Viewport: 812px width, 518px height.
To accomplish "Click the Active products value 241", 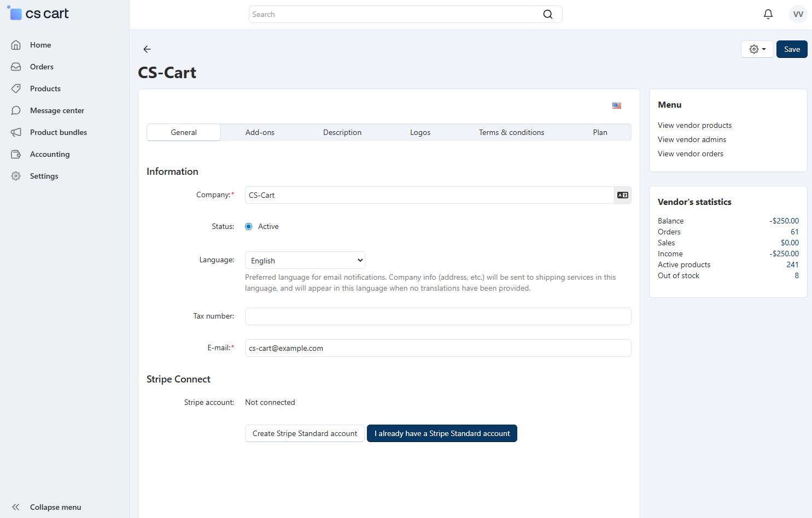I will coord(792,264).
